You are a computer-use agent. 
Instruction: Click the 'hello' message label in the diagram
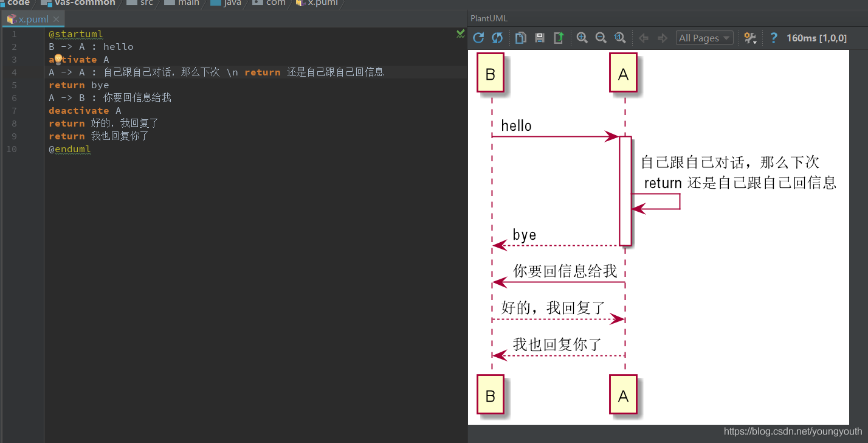pyautogui.click(x=517, y=126)
